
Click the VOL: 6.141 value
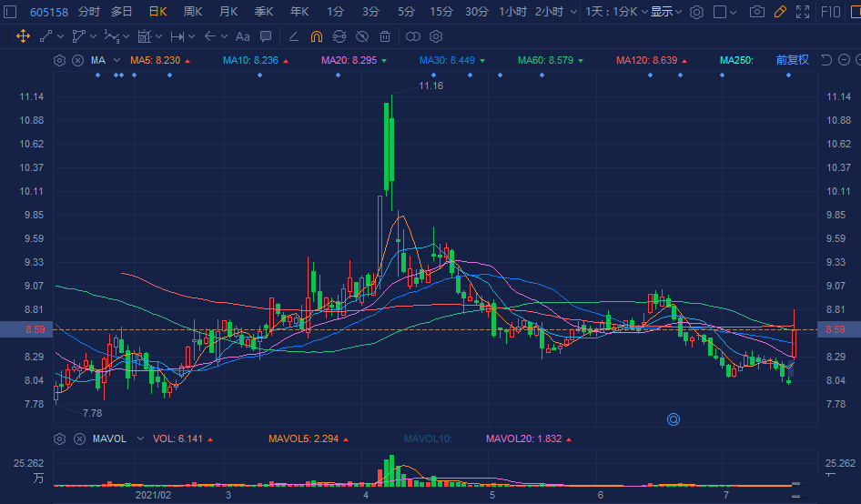(x=177, y=438)
